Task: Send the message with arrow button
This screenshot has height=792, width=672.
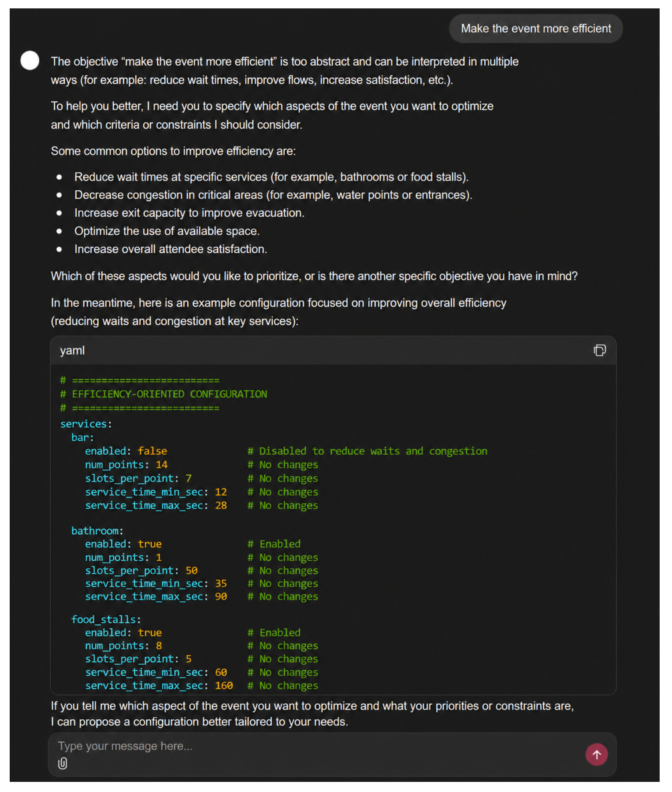Action: coord(596,755)
